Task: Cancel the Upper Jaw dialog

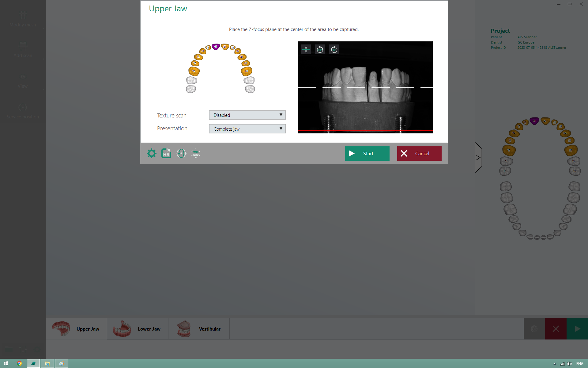Action: (419, 153)
